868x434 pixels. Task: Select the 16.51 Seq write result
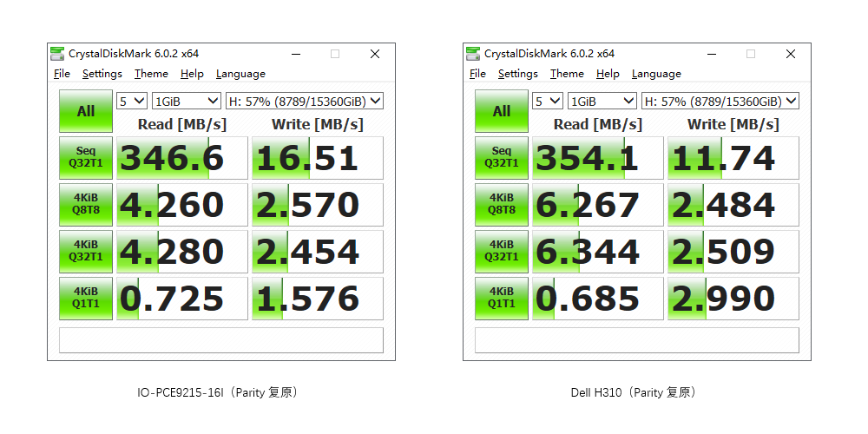(318, 158)
